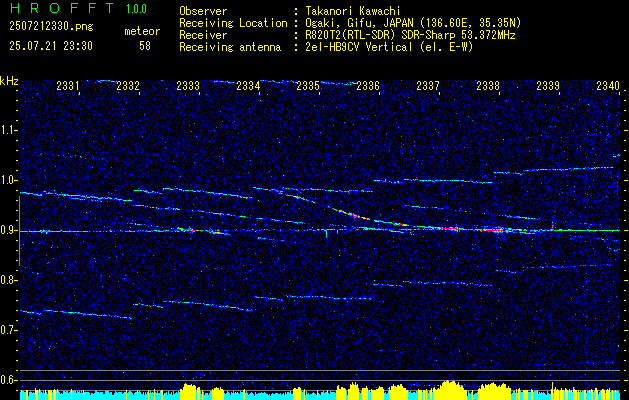Click the 2336 time marker
The height and width of the screenshot is (400, 629).
tap(368, 85)
